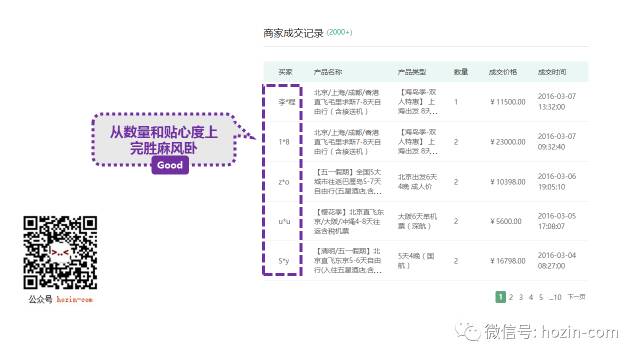The height and width of the screenshot is (360, 640).
Task: Click the 产品名称 column header
Action: (327, 72)
